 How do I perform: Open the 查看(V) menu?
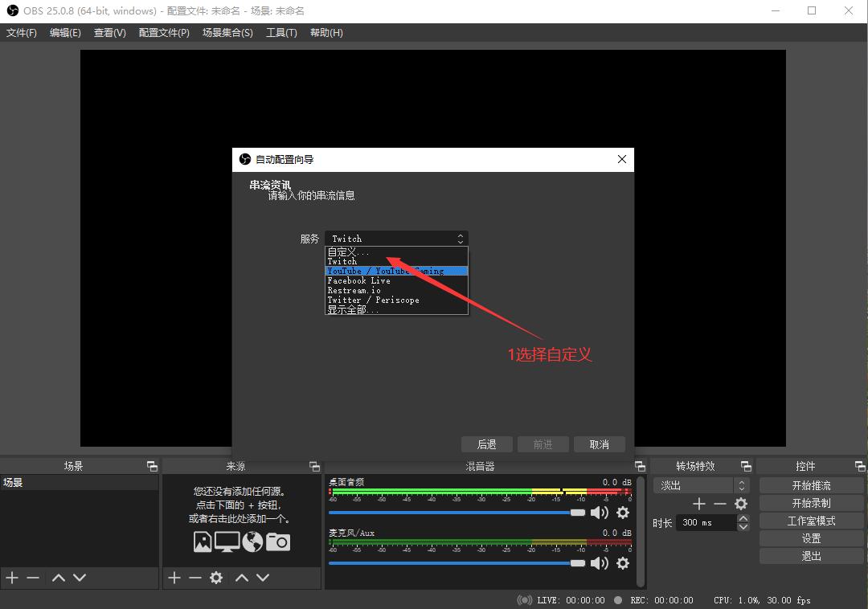pyautogui.click(x=109, y=33)
